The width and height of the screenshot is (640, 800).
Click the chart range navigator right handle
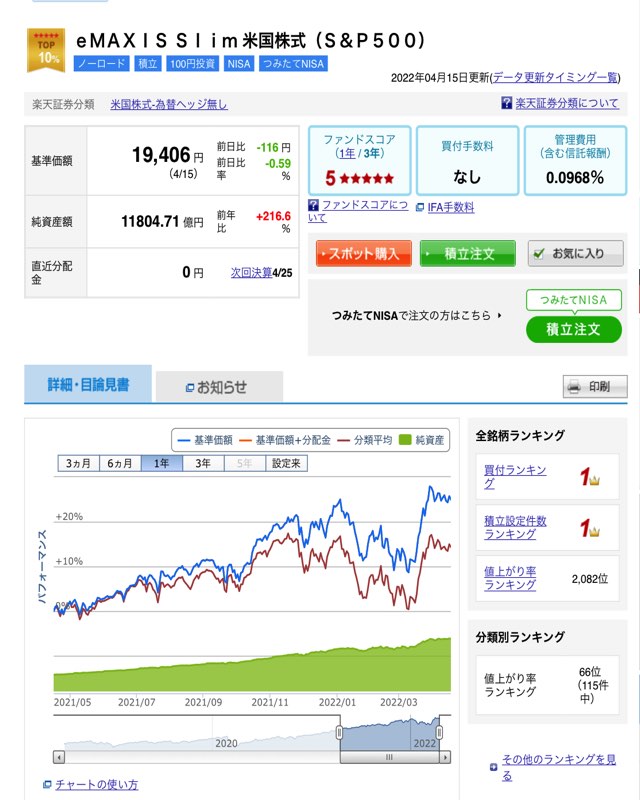click(439, 735)
